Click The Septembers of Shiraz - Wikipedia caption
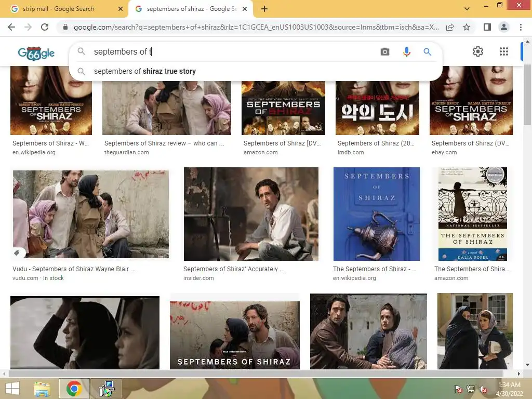 coord(374,269)
